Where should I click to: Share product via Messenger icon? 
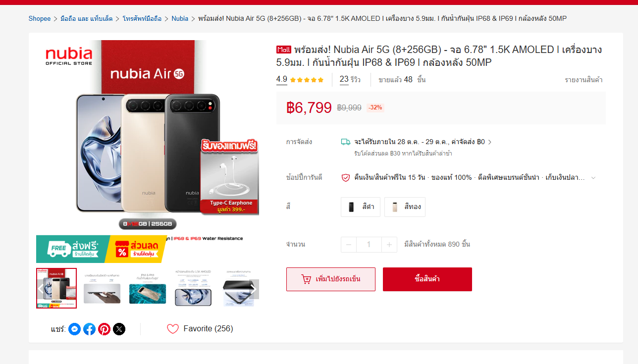[x=74, y=329]
